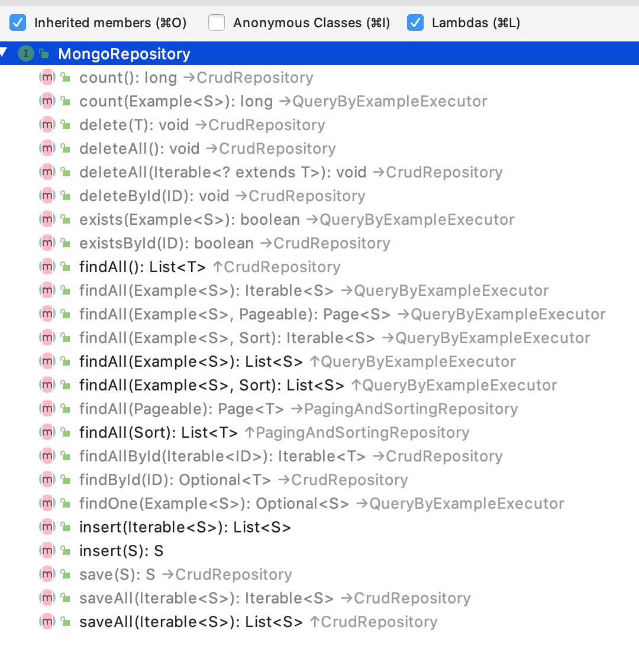Click the interface icon beside MongoRepository
The width and height of the screenshot is (639, 672).
coord(25,54)
